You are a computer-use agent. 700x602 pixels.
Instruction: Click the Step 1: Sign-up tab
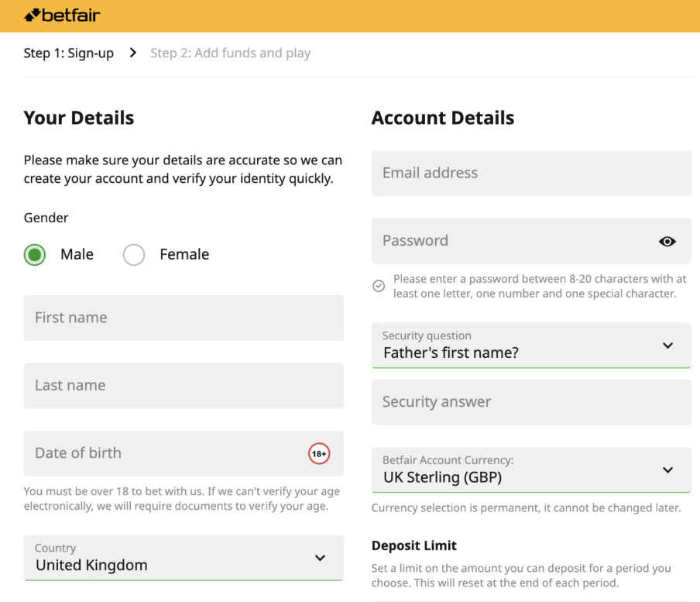pyautogui.click(x=69, y=53)
